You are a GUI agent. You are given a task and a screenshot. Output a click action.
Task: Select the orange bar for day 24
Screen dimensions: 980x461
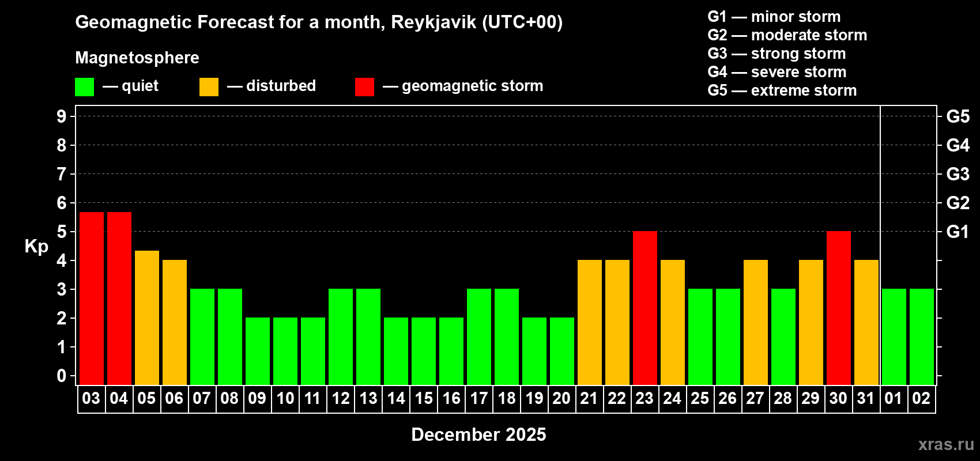click(x=673, y=322)
